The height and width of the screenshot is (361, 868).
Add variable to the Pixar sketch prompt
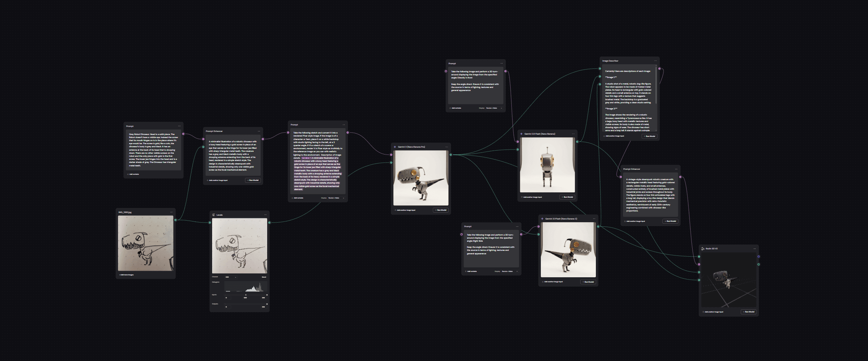pyautogui.click(x=297, y=198)
